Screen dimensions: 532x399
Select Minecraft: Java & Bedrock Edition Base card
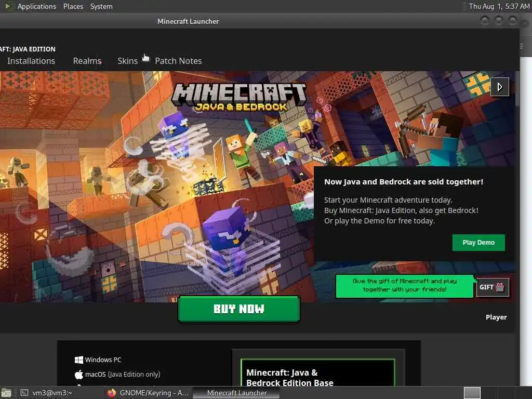click(317, 373)
